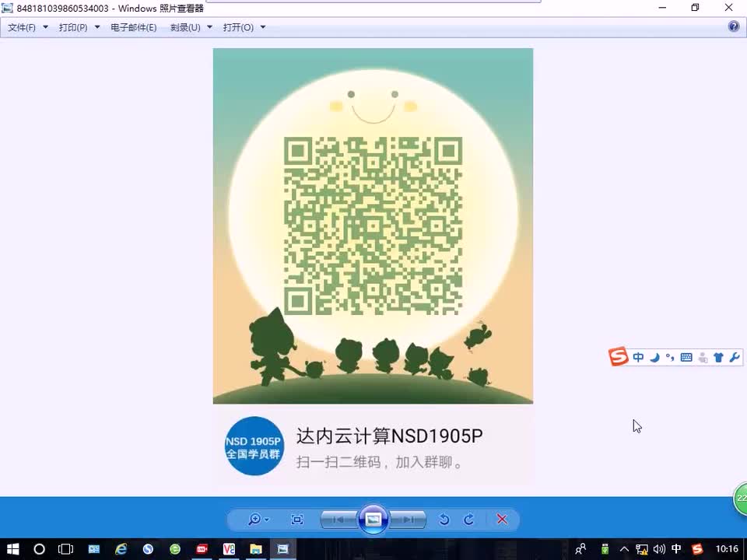
Task: Rotate the photo counterclockwise
Action: [444, 519]
